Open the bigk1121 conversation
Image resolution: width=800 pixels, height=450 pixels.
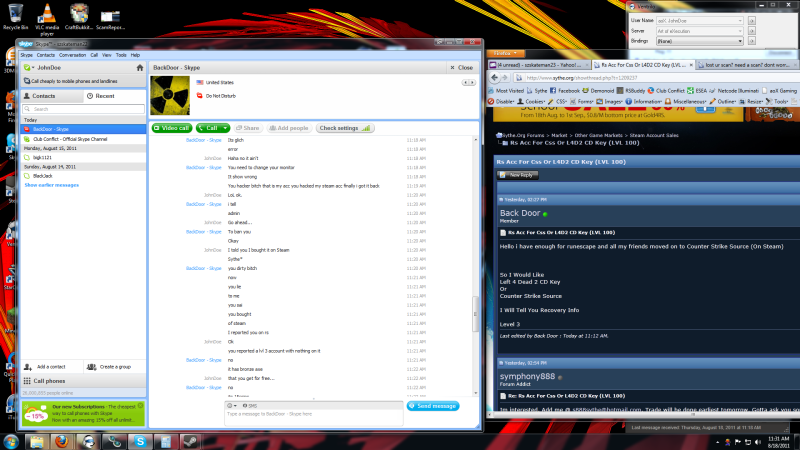pyautogui.click(x=83, y=157)
